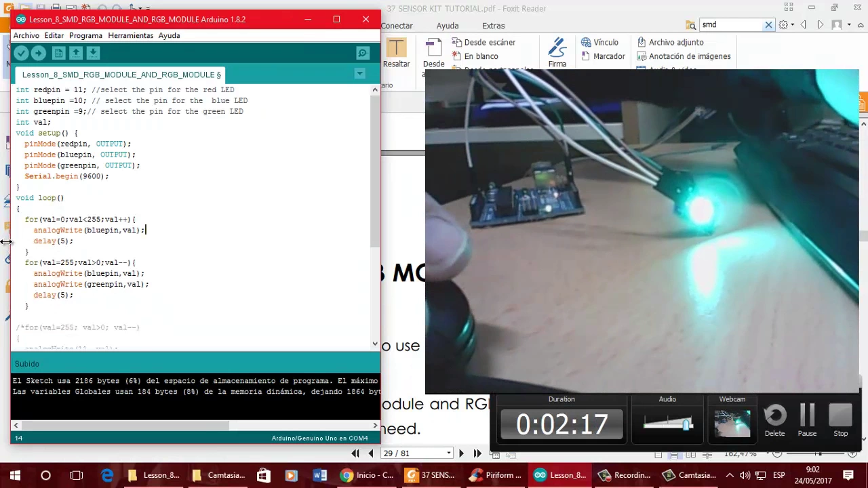Click the Anotación de imágenes button
Image resolution: width=868 pixels, height=488 pixels.
684,56
